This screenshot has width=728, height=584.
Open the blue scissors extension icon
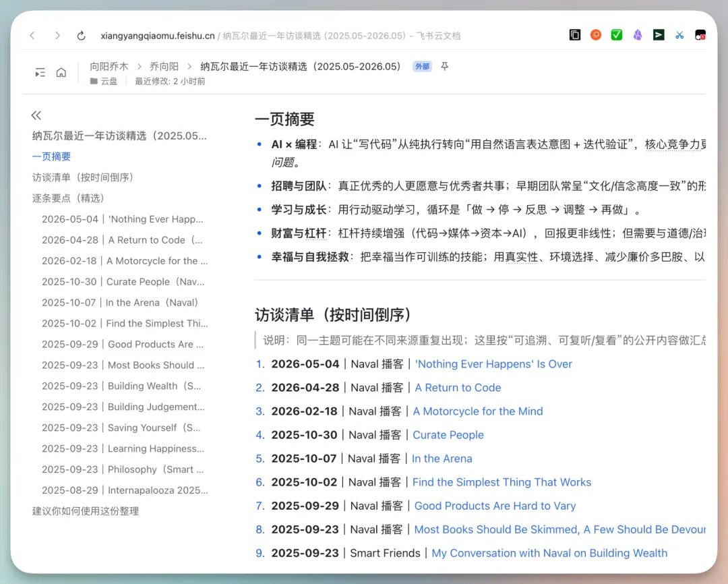click(x=679, y=35)
